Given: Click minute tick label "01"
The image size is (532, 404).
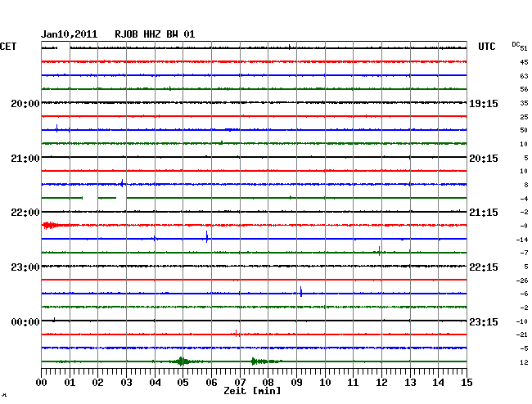Looking at the screenshot, I should (x=70, y=383).
